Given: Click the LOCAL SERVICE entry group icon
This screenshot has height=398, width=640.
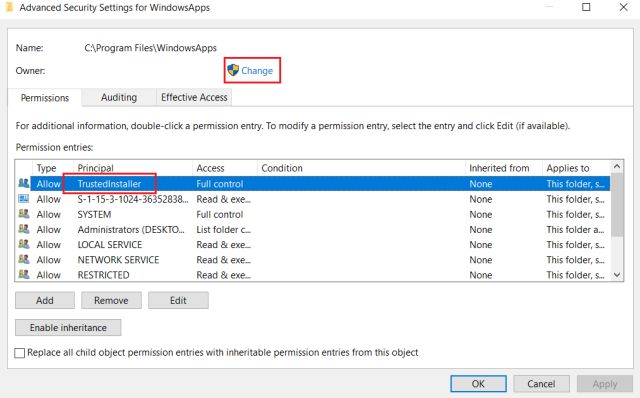Looking at the screenshot, I should coord(24,244).
